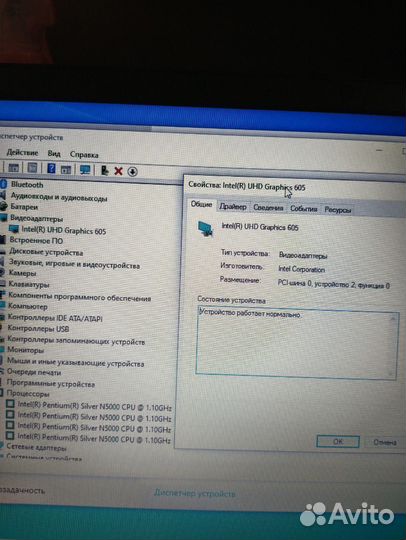406x540 pixels.
Task: Click the Properties dialog title Свойства: Intel(R) UHD Graphics 605
Action: click(x=247, y=186)
